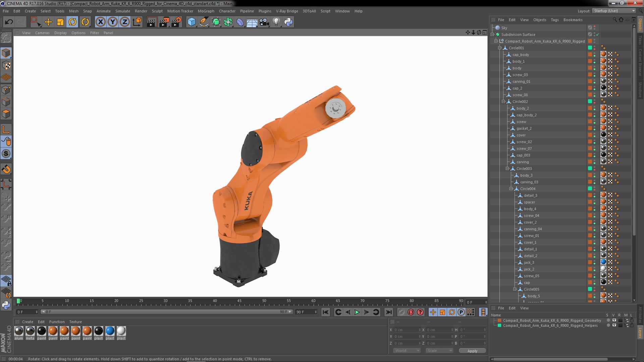
Task: Click the Undo arrow icon
Action: [x=9, y=22]
